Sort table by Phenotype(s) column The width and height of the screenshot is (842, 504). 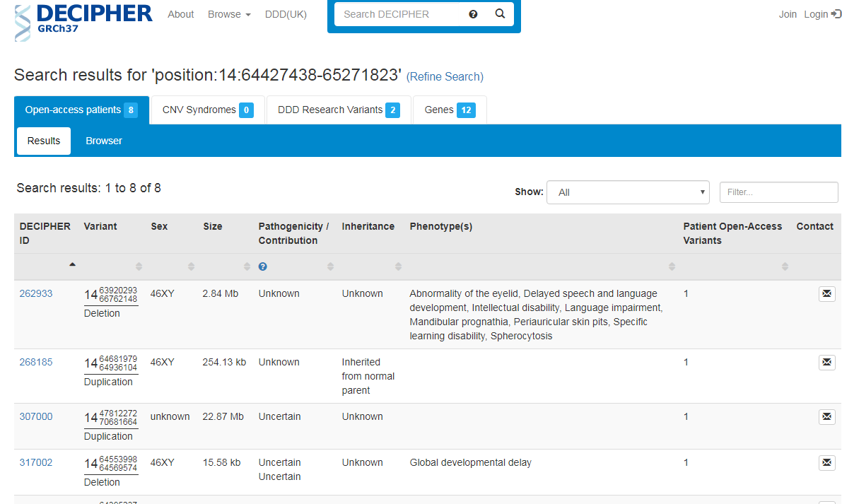[672, 266]
